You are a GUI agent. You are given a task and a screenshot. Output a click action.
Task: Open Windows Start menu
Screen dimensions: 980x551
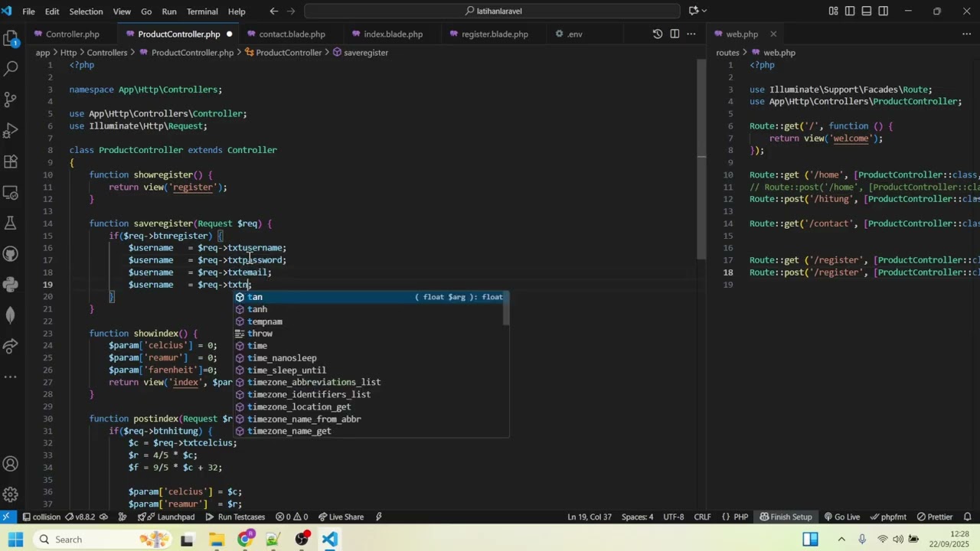[15, 540]
